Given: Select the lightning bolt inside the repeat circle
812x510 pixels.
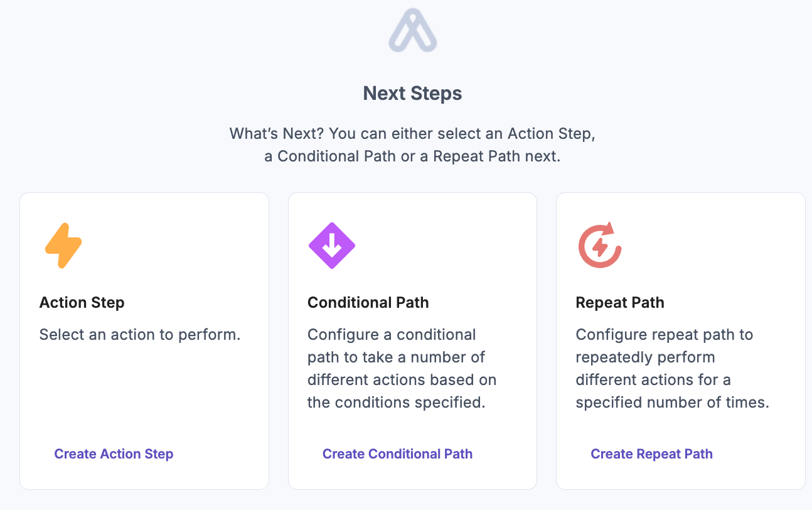Looking at the screenshot, I should tap(599, 246).
